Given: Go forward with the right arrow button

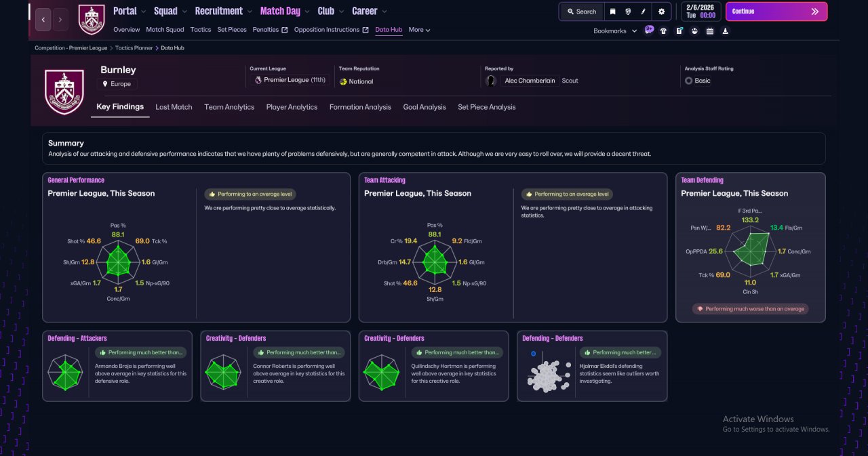Looking at the screenshot, I should tap(60, 20).
